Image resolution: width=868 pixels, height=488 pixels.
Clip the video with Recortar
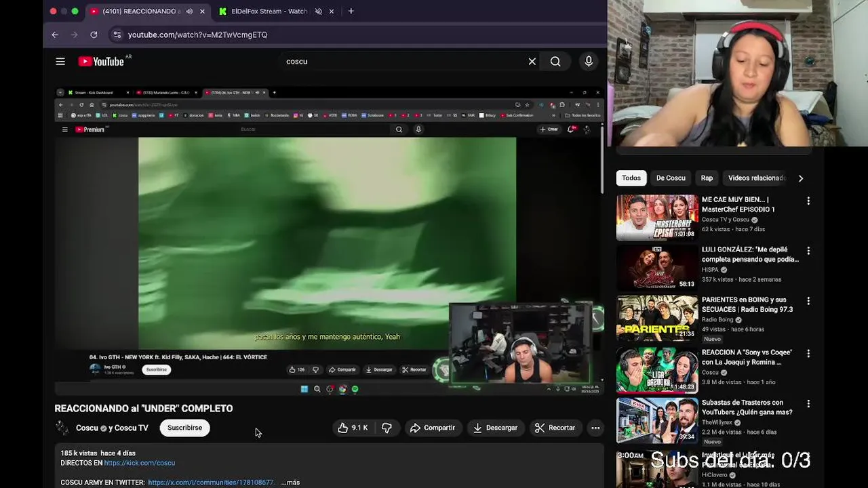pyautogui.click(x=555, y=428)
